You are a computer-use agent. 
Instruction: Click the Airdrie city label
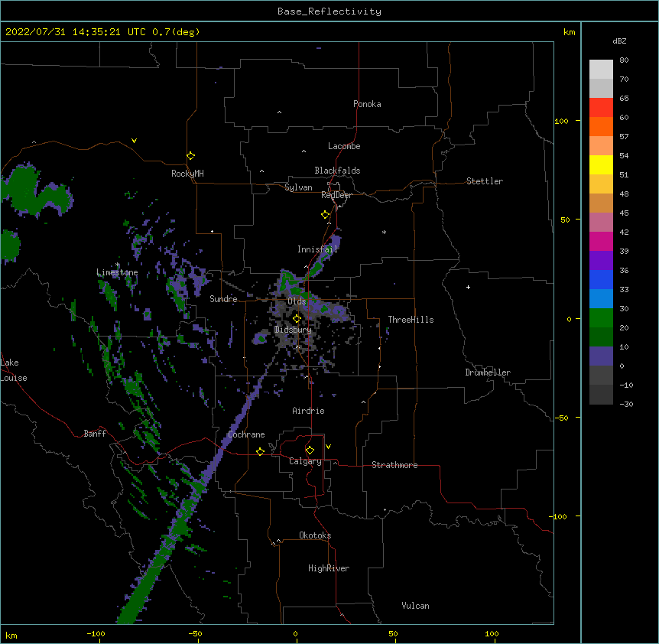[x=308, y=411]
